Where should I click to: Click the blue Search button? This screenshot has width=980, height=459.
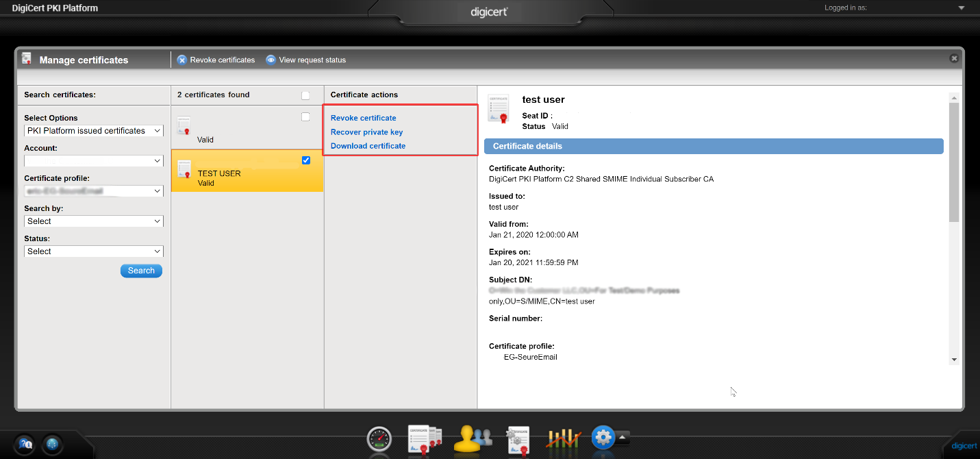[x=141, y=271]
